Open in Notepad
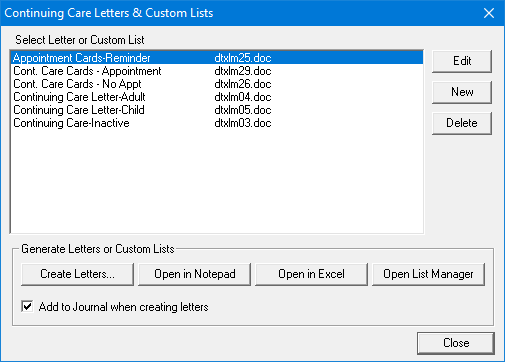 coord(194,274)
